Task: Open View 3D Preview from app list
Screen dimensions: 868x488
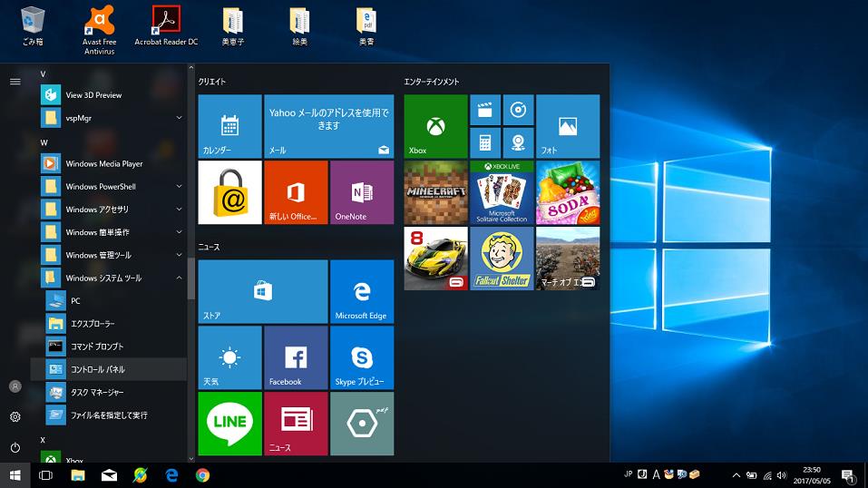Action: click(109, 94)
